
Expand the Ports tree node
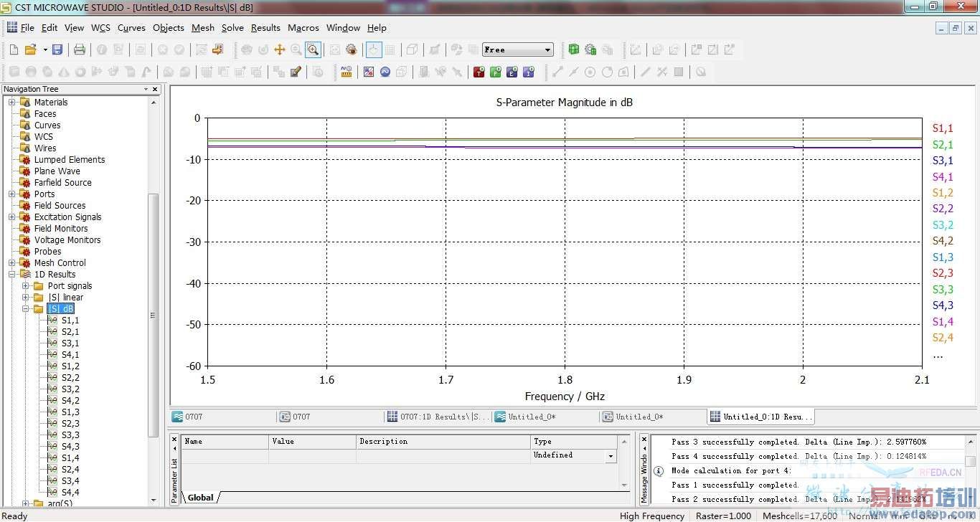pyautogui.click(x=12, y=194)
